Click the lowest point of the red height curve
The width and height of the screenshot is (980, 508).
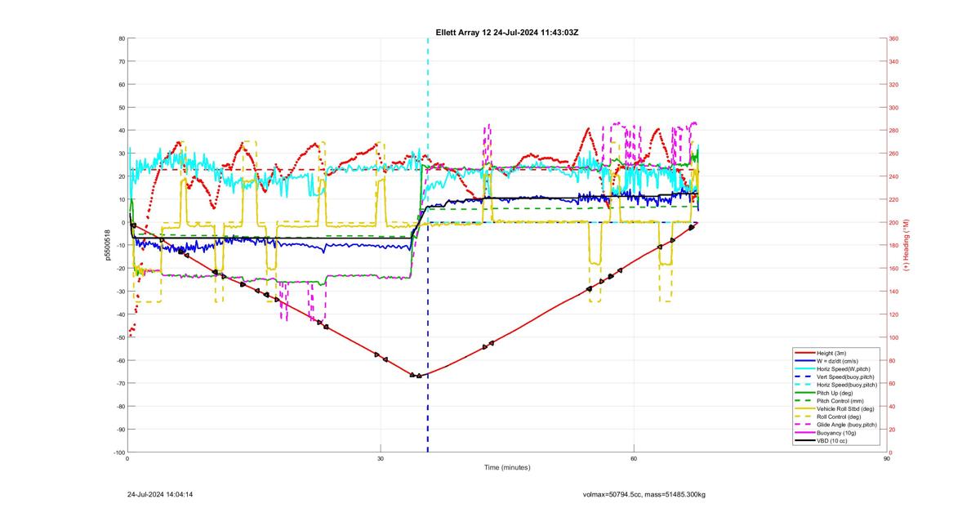point(418,376)
